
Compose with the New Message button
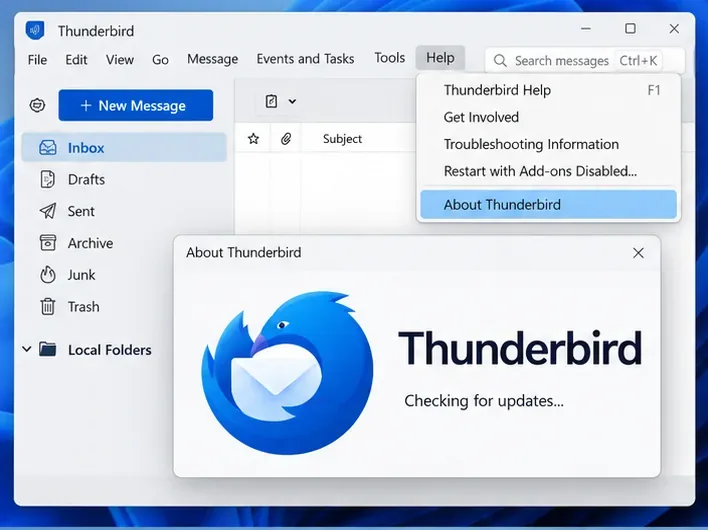[x=135, y=105]
